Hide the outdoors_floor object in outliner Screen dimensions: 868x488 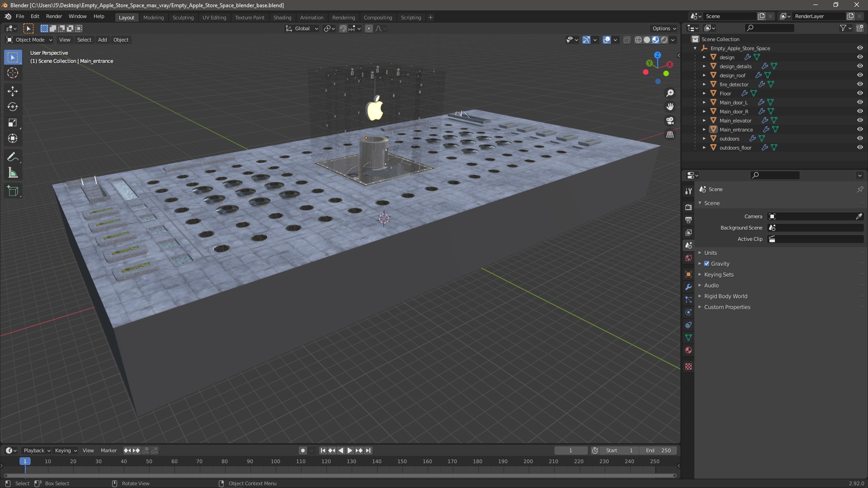860,147
